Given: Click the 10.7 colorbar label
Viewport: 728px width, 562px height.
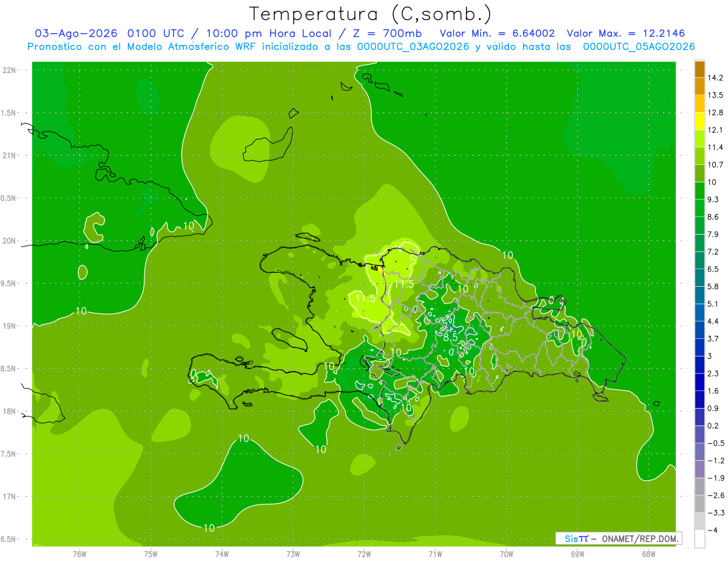Looking at the screenshot, I should [x=716, y=165].
